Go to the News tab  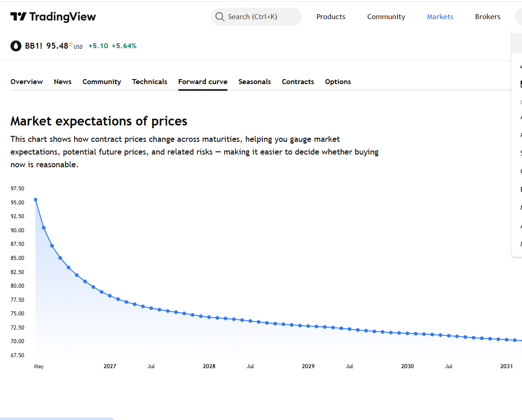[63, 82]
